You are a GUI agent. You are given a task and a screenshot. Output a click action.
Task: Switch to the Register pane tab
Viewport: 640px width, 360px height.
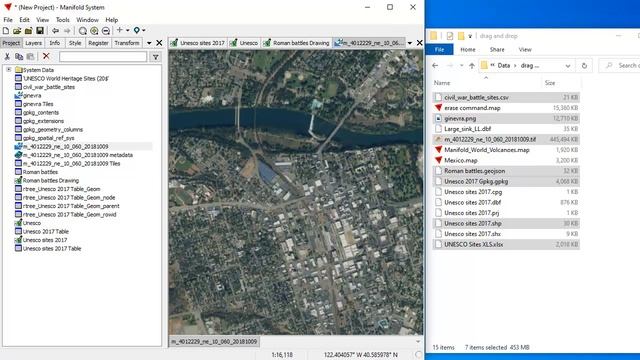(98, 43)
